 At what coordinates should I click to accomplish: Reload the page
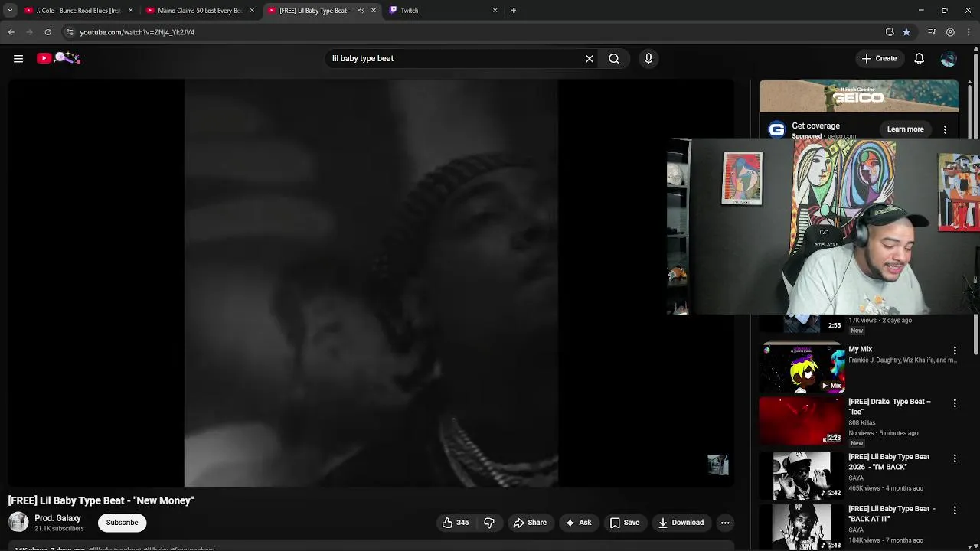[47, 32]
